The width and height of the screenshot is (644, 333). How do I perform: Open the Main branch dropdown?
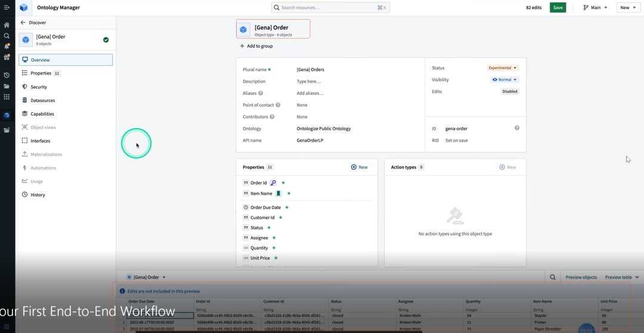595,7
